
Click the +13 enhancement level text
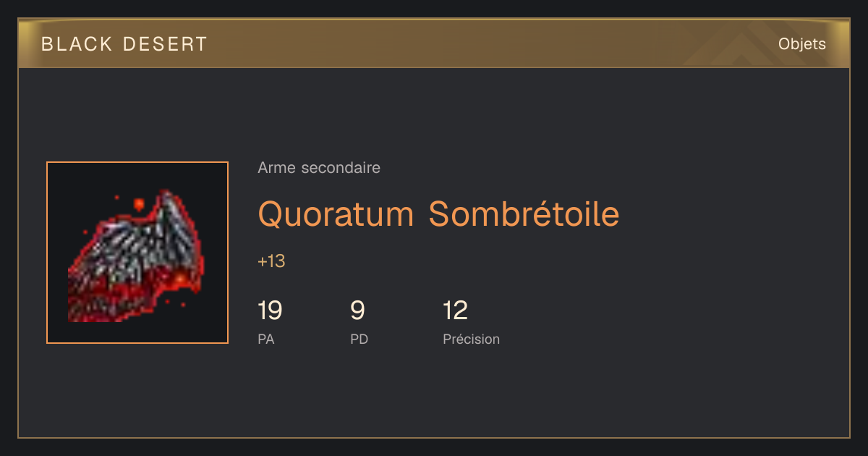(x=271, y=261)
